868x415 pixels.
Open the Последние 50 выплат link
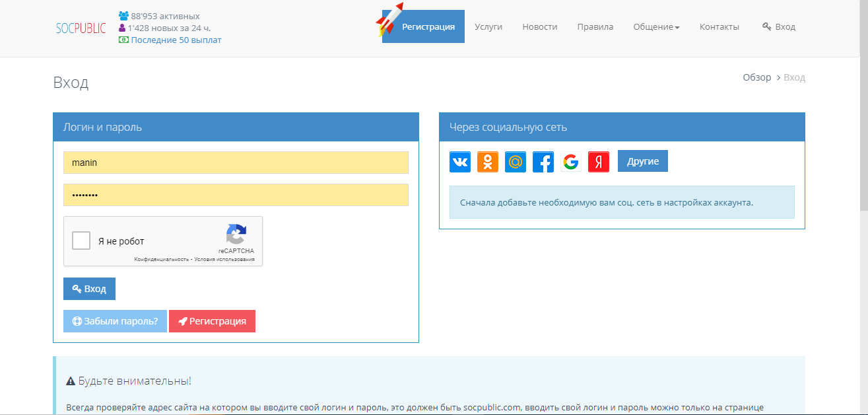coord(176,40)
